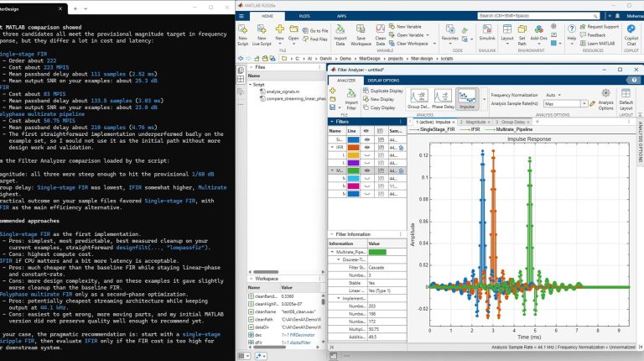Switch to MATLAB APPS tab
The width and height of the screenshot is (644, 361).
[x=341, y=16]
